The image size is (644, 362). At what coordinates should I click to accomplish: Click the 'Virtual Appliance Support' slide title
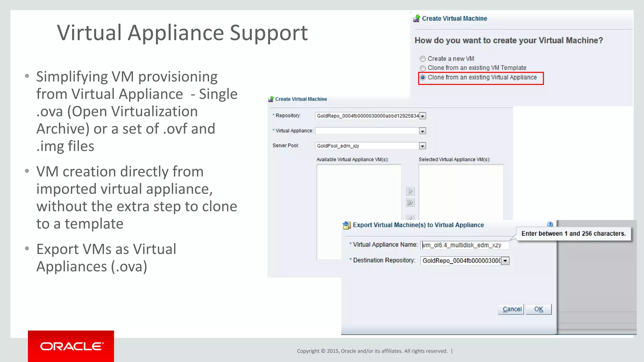coord(182,33)
